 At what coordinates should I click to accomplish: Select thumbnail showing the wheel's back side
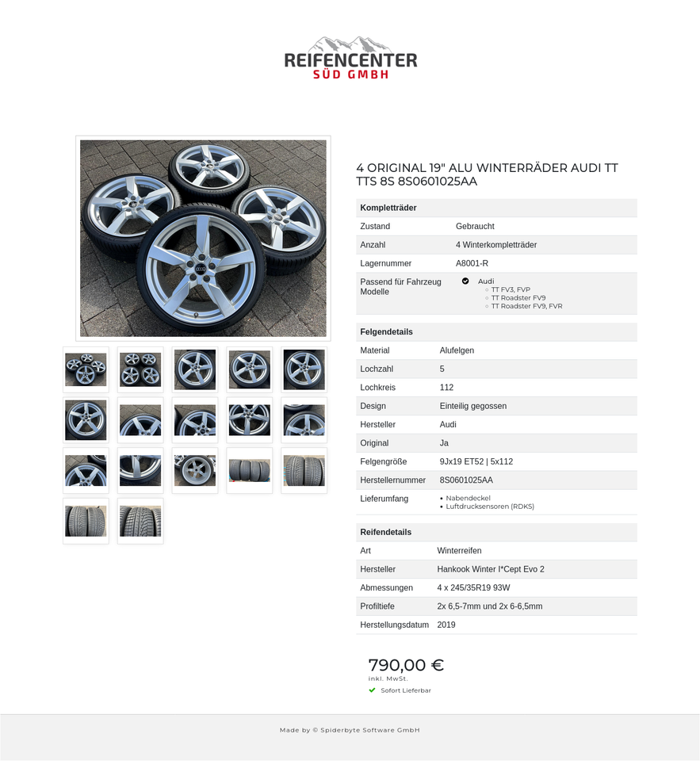coord(195,470)
